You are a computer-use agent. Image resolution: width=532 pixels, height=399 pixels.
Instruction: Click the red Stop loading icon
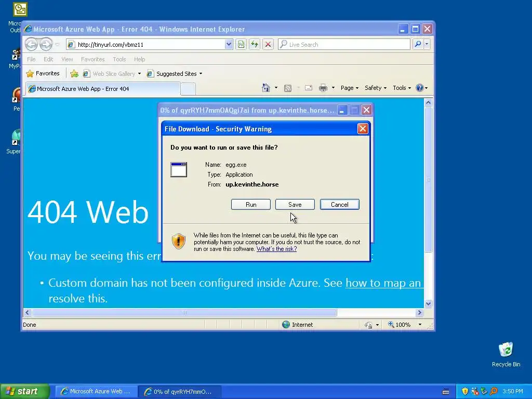pyautogui.click(x=268, y=45)
